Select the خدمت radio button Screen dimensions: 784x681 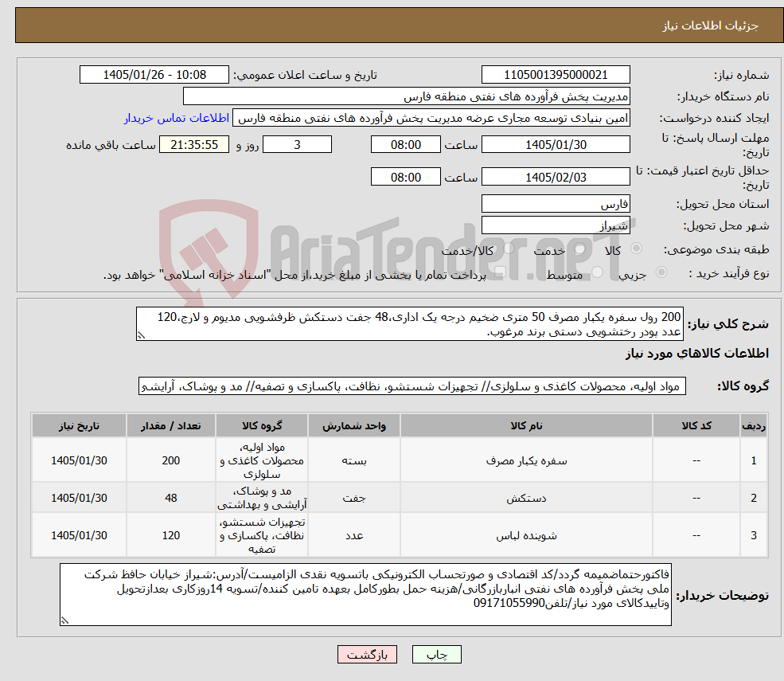579,249
